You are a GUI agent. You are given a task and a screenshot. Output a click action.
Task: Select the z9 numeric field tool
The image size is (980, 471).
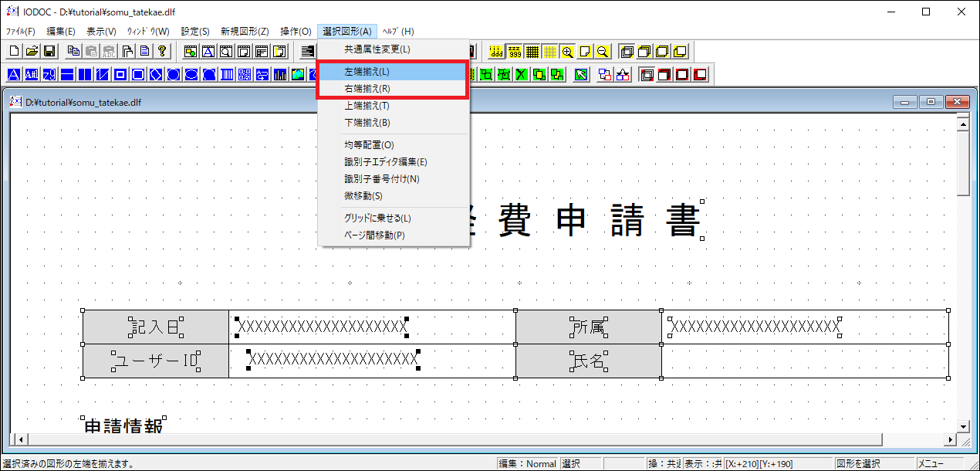point(49,75)
